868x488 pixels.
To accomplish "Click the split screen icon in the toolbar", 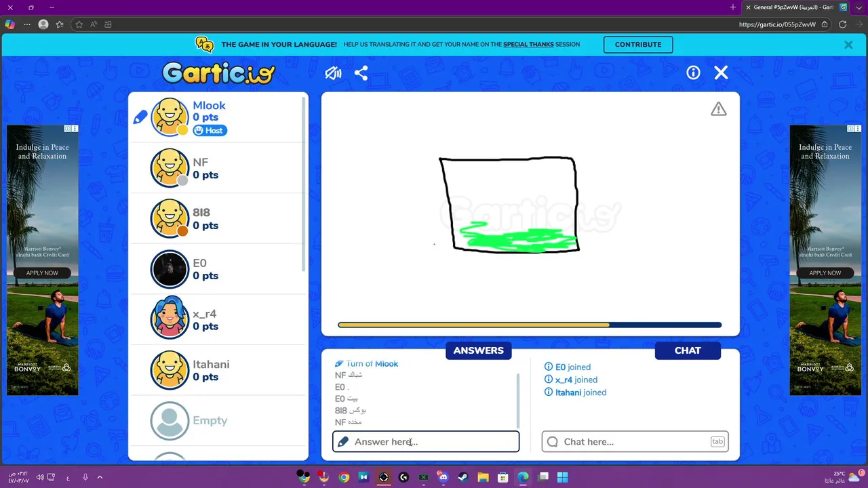I will [108, 24].
